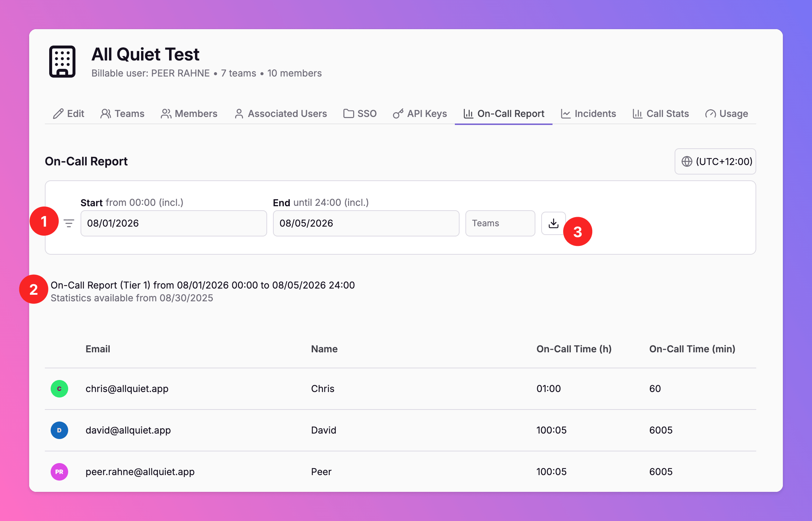The width and height of the screenshot is (812, 521).
Task: Open the Members tab
Action: 189,114
